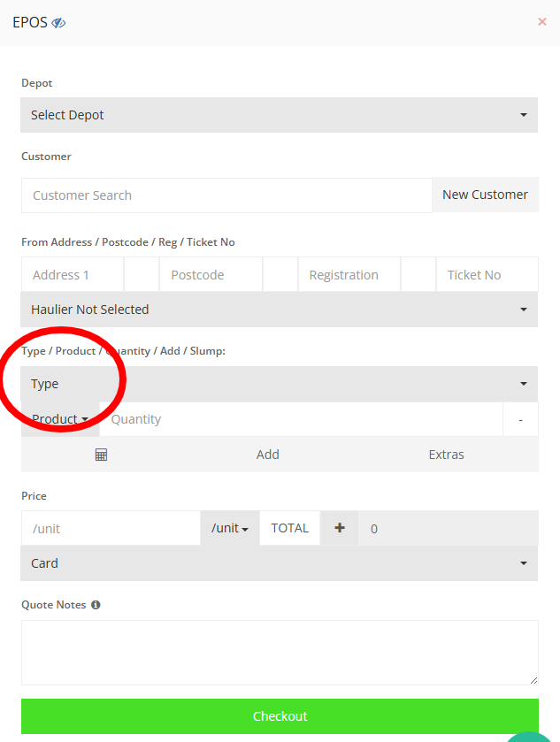Image resolution: width=560 pixels, height=742 pixels.
Task: Click the plus icon beside TOTAL
Action: 340,528
